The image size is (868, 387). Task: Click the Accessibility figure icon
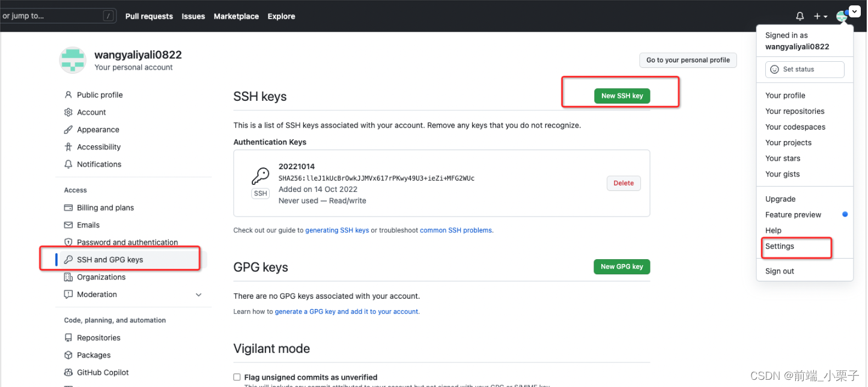coord(68,147)
